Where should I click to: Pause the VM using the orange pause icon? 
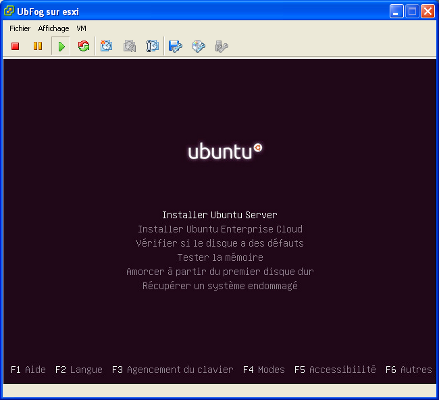tap(38, 46)
